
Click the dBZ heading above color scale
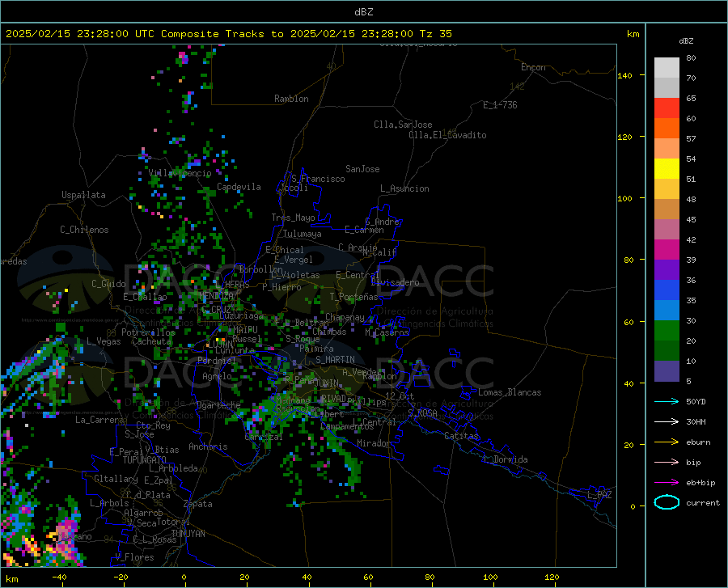686,40
